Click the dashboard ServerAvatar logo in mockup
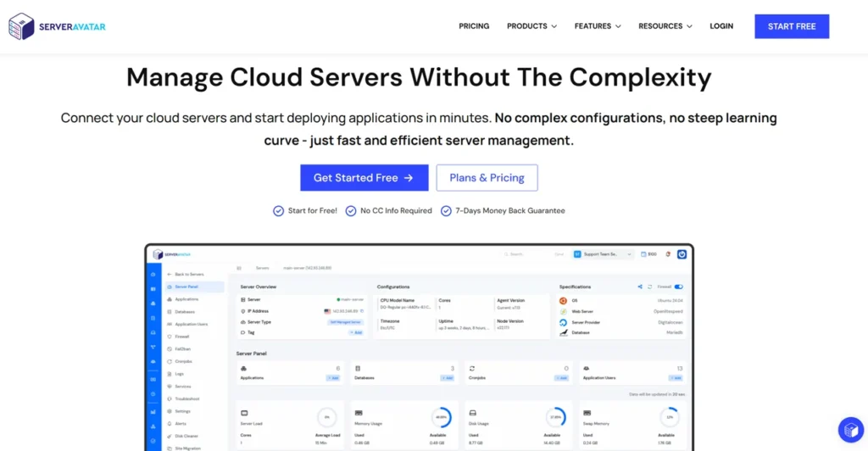This screenshot has width=868, height=451. (171, 254)
